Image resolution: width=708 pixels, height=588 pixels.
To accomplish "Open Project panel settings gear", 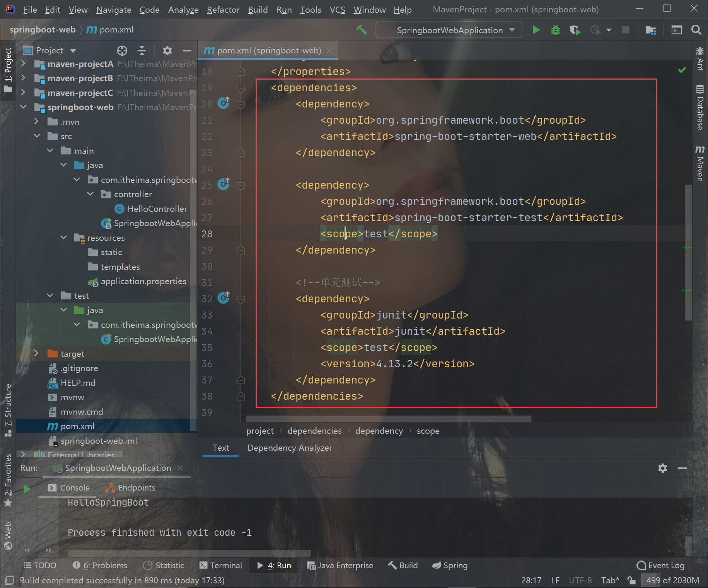I will (x=167, y=50).
